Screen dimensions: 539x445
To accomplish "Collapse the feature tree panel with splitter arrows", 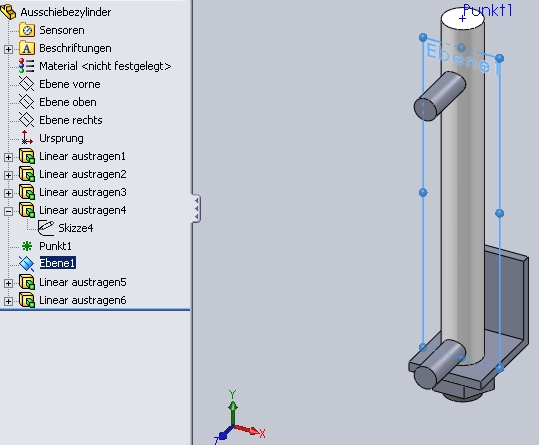I will click(x=196, y=209).
